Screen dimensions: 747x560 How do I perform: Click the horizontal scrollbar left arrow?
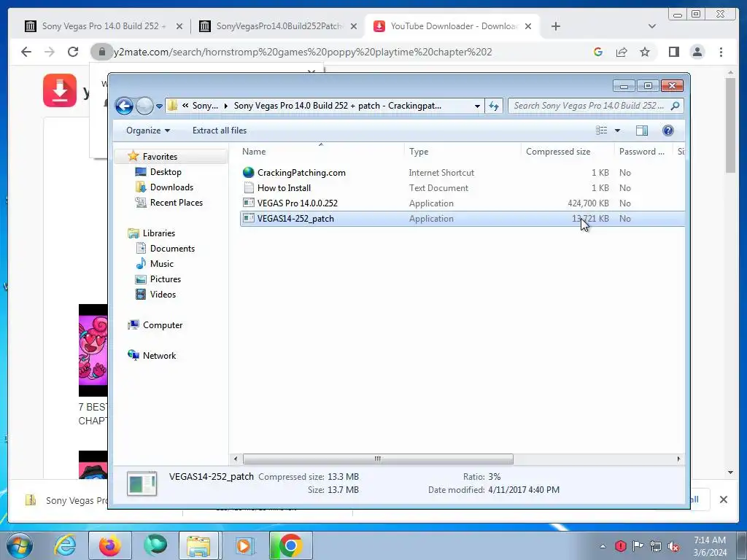236,459
